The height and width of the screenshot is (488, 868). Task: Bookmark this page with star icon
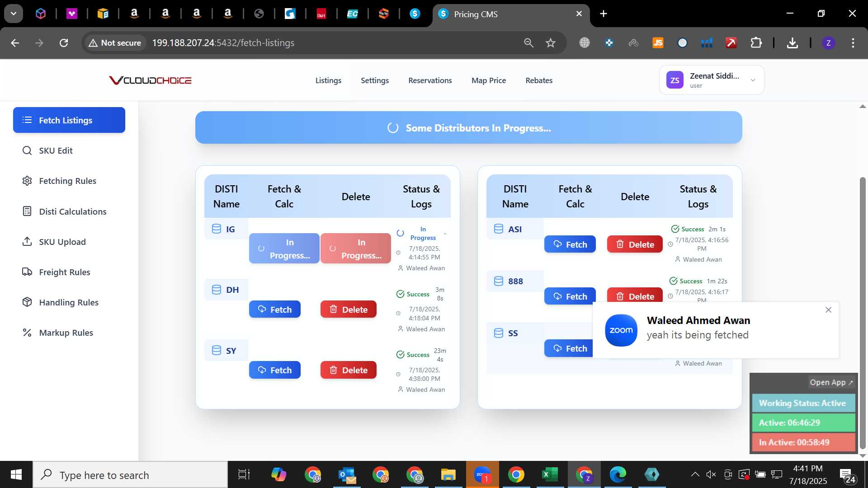point(550,43)
